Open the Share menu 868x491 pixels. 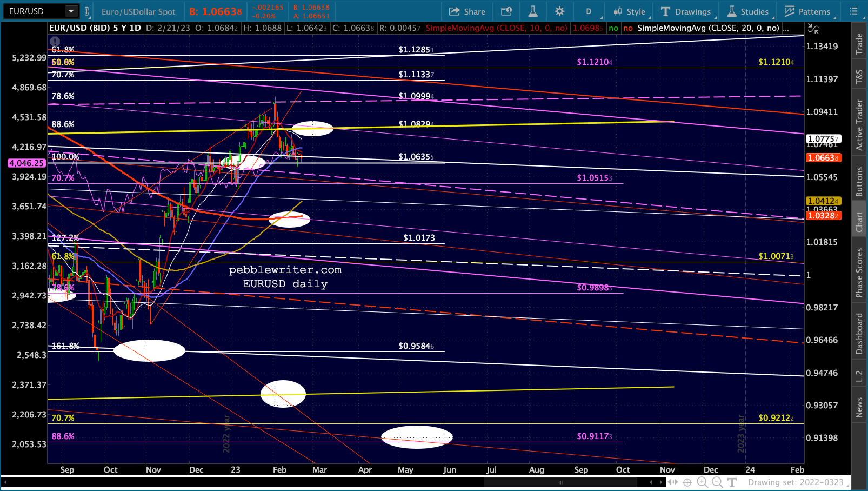[468, 11]
